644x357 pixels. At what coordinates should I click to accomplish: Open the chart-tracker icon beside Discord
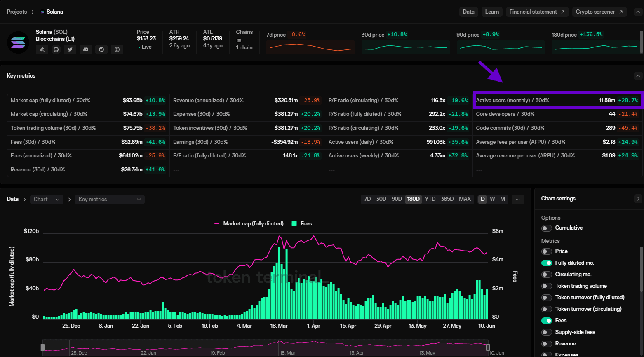pos(101,49)
